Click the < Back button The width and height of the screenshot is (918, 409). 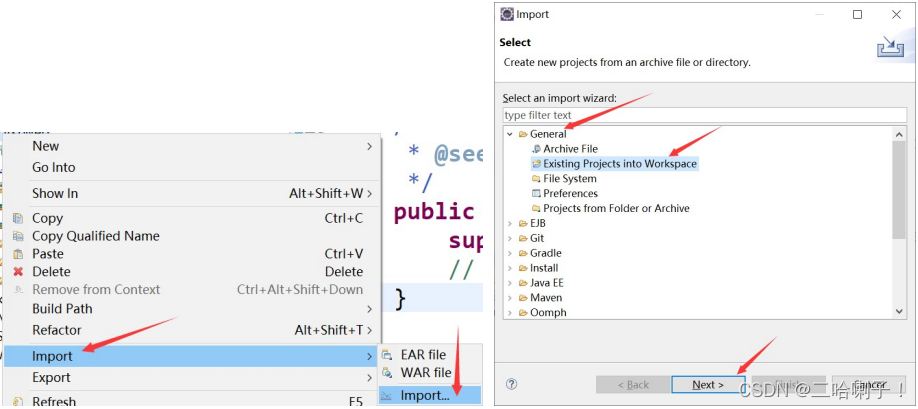pyautogui.click(x=633, y=384)
